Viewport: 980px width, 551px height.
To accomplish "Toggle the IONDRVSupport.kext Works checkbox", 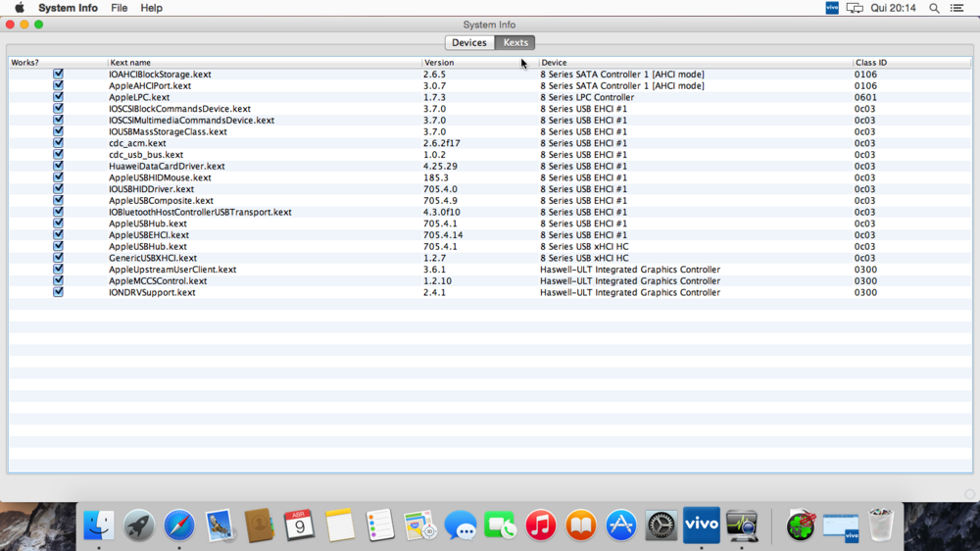I will pos(58,292).
